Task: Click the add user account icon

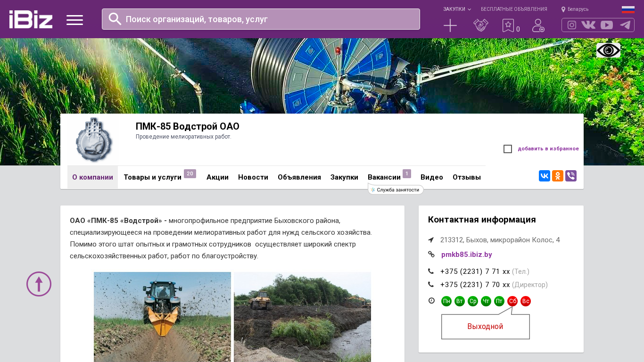Action: click(x=538, y=25)
